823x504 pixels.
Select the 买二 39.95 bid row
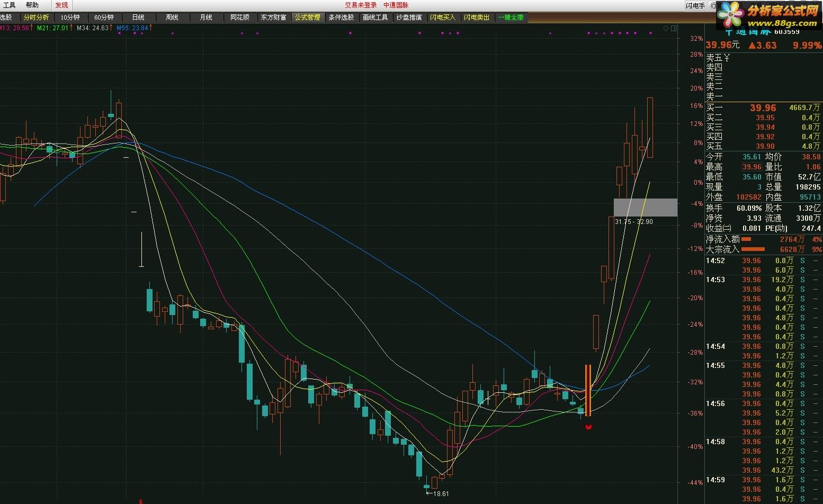[763, 118]
